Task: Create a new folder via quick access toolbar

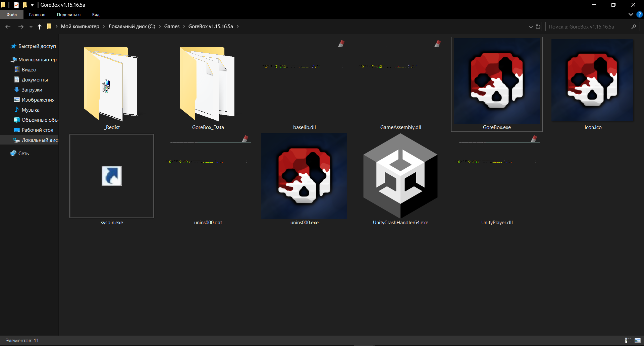Action: pos(24,5)
